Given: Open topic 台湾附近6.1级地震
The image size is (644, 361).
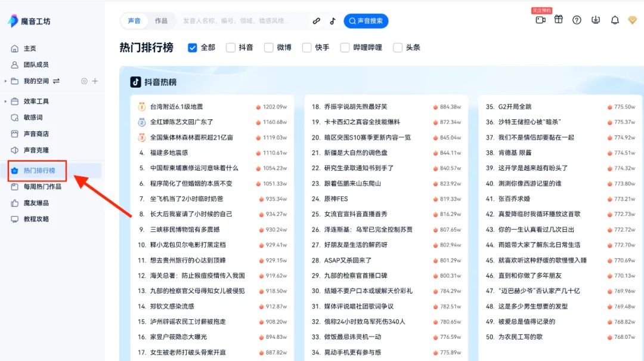Looking at the screenshot, I should pos(176,107).
